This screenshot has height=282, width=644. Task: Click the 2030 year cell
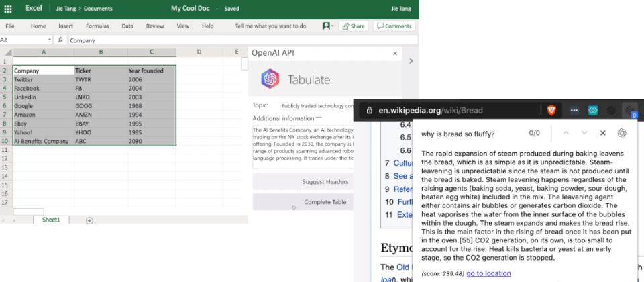pyautogui.click(x=152, y=141)
